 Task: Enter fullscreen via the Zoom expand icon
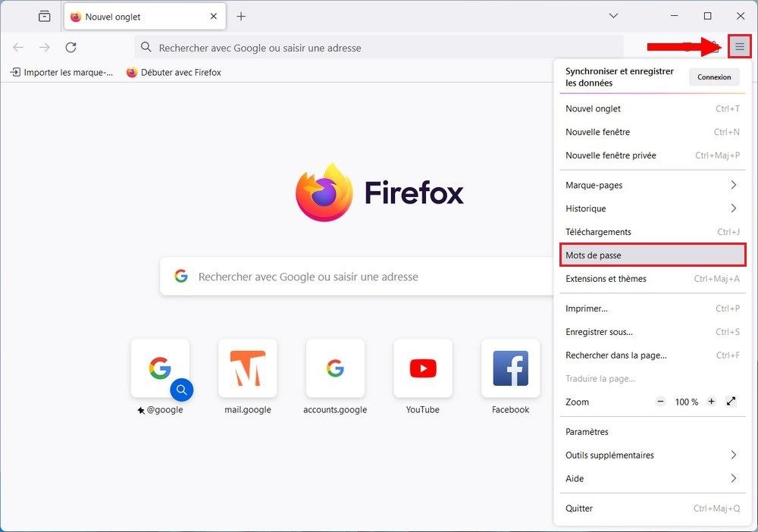click(731, 402)
